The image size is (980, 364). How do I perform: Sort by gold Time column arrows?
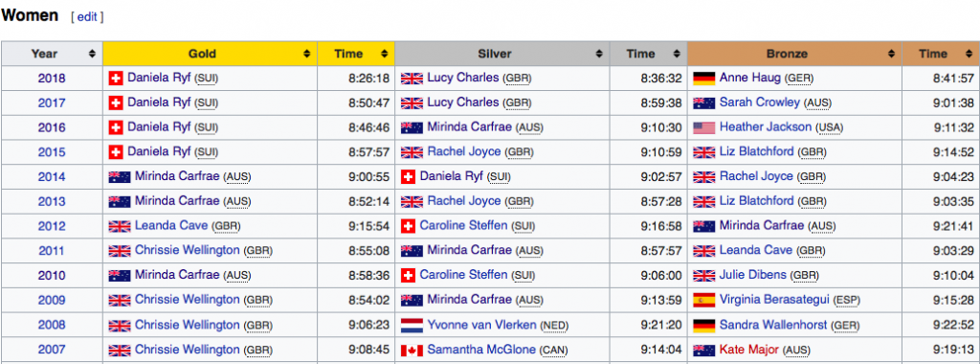tap(385, 54)
